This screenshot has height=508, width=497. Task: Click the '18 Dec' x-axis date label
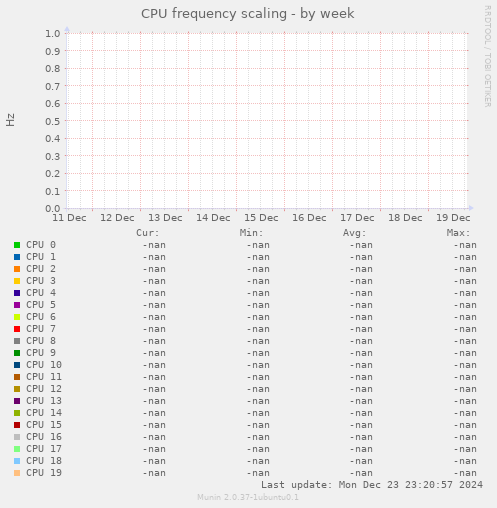tap(405, 218)
